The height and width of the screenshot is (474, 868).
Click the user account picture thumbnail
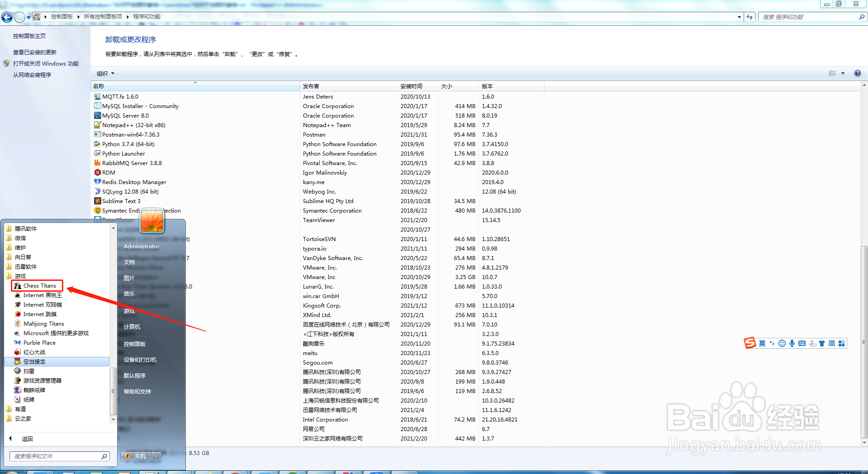point(152,220)
